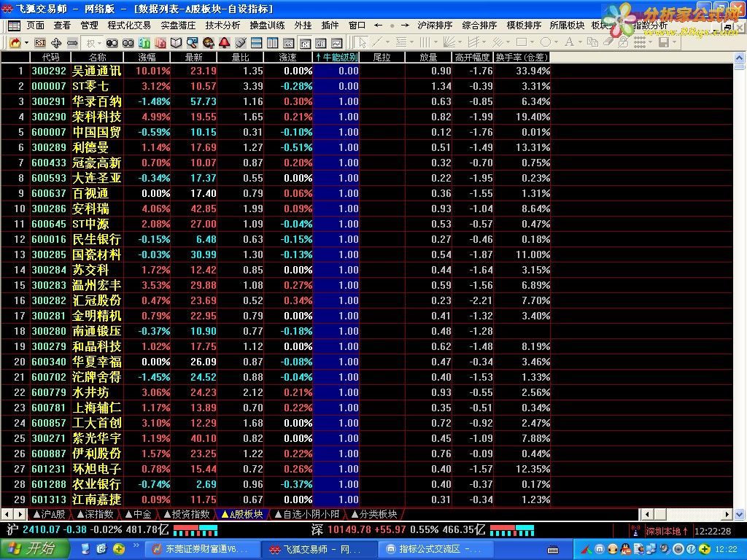Click the vertical split window layout icon

coord(273,43)
